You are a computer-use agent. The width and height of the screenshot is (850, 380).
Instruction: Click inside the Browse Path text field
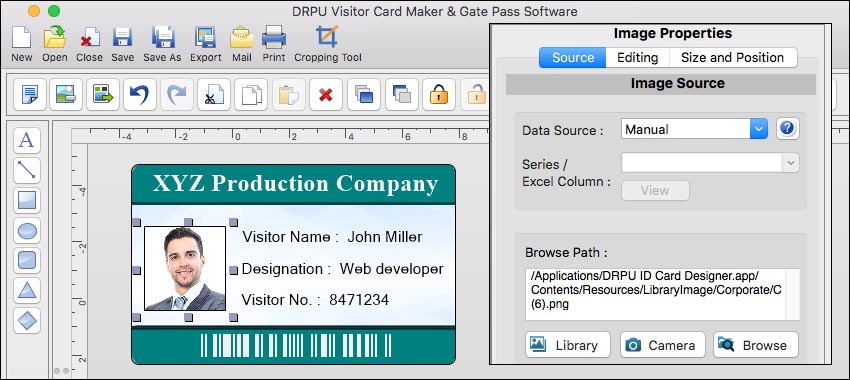tap(655, 294)
